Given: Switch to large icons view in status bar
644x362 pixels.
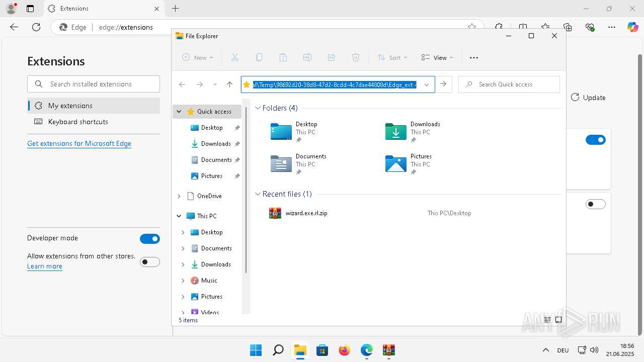Looking at the screenshot, I should (558, 320).
